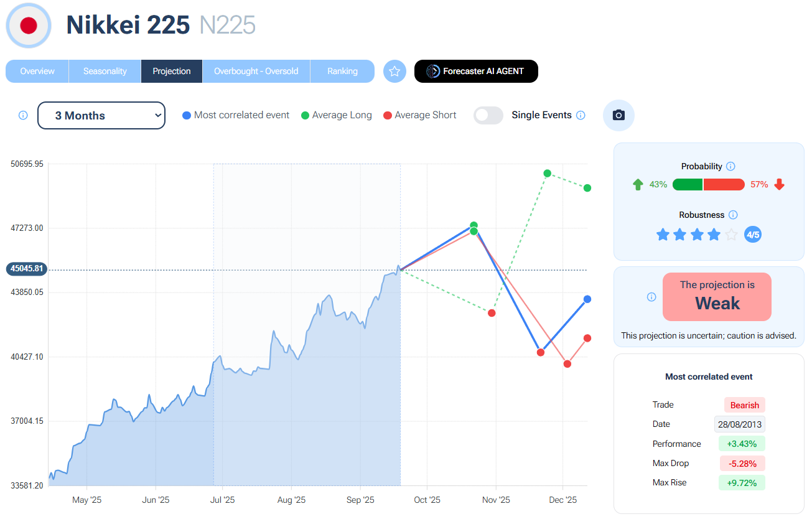Show info tooltip for Single Events
Screen dimensions: 812x519
(x=581, y=115)
